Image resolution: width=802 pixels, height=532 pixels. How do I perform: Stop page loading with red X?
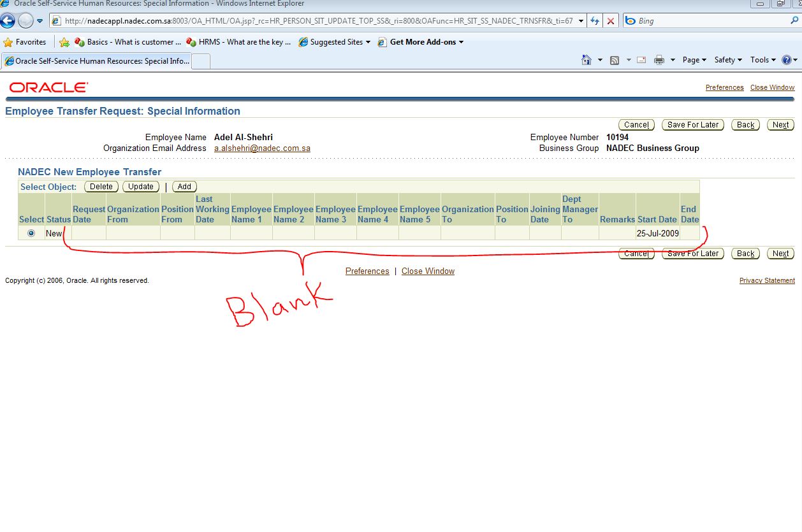click(x=610, y=21)
